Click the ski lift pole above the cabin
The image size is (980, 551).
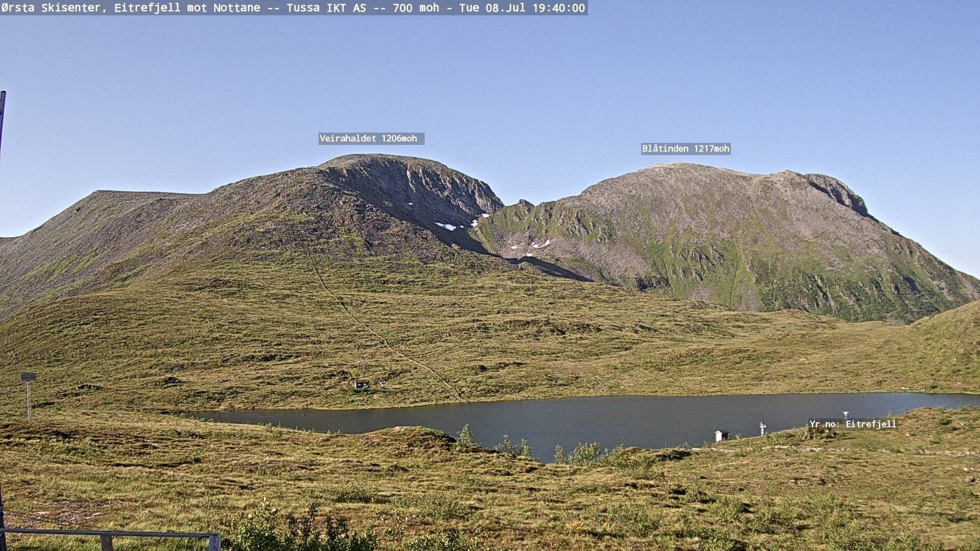point(364,363)
